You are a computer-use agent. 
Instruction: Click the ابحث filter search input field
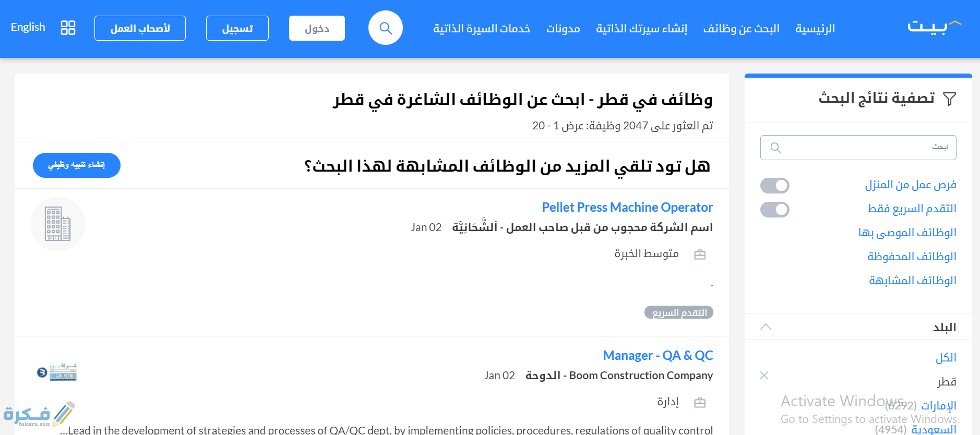[866, 148]
